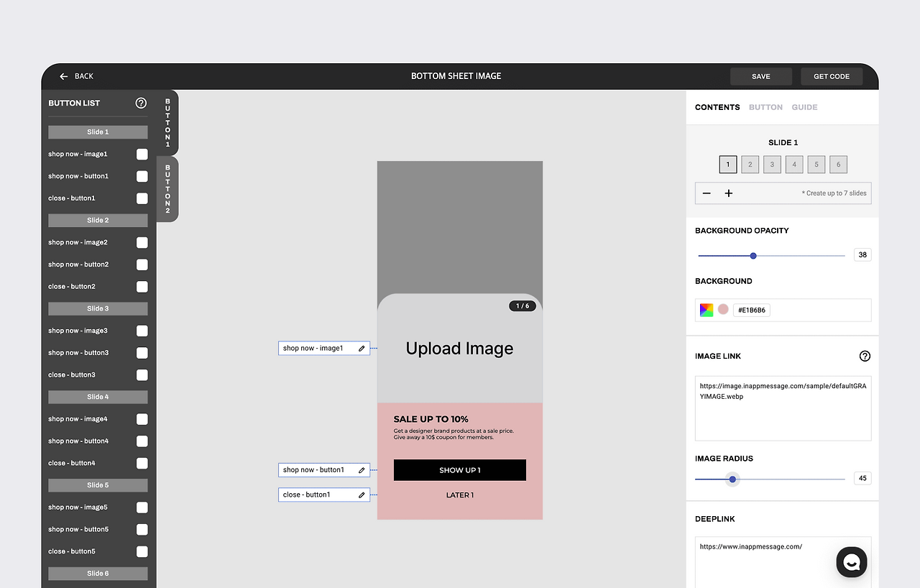Check close - button5 checkbox
This screenshot has height=588, width=920.
point(142,551)
